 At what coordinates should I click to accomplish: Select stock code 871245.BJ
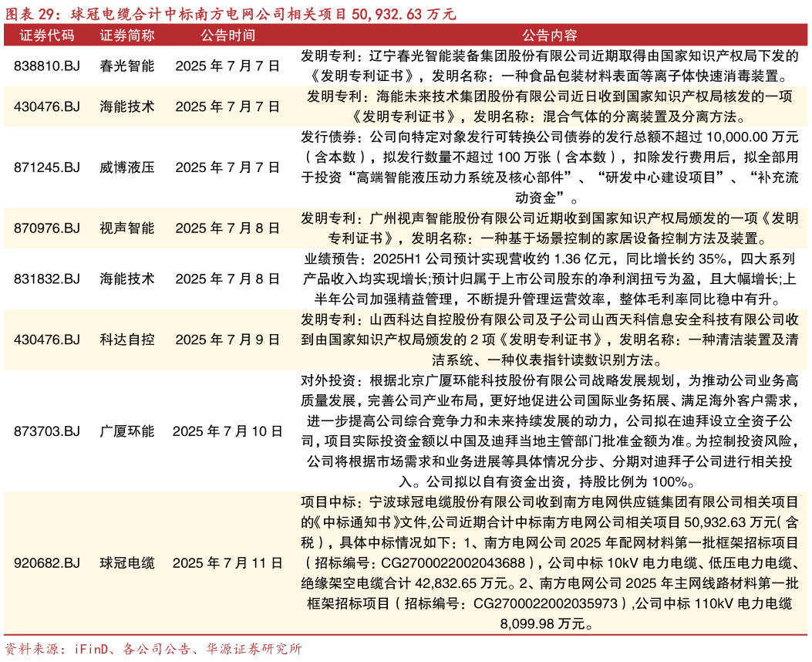(x=49, y=166)
